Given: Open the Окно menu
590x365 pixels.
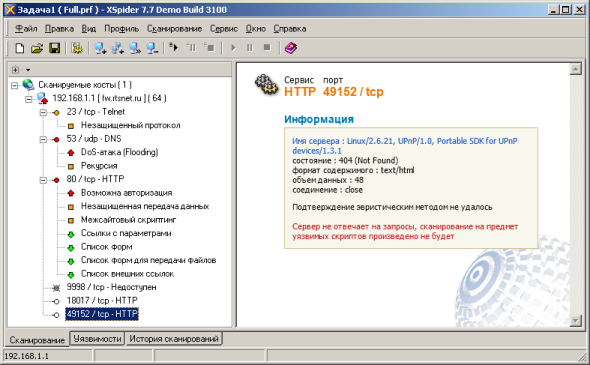Looking at the screenshot, I should (x=255, y=29).
